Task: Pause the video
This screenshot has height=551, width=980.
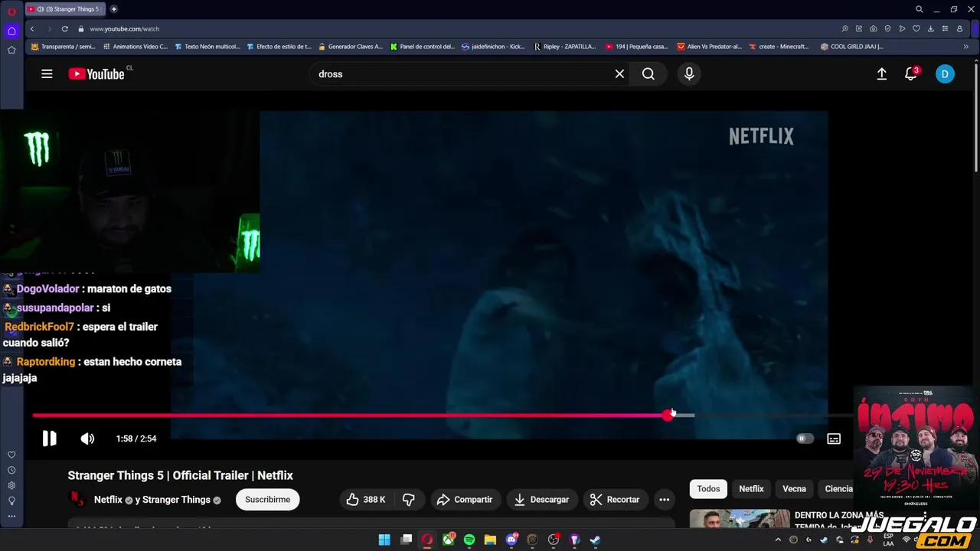Action: click(x=49, y=439)
